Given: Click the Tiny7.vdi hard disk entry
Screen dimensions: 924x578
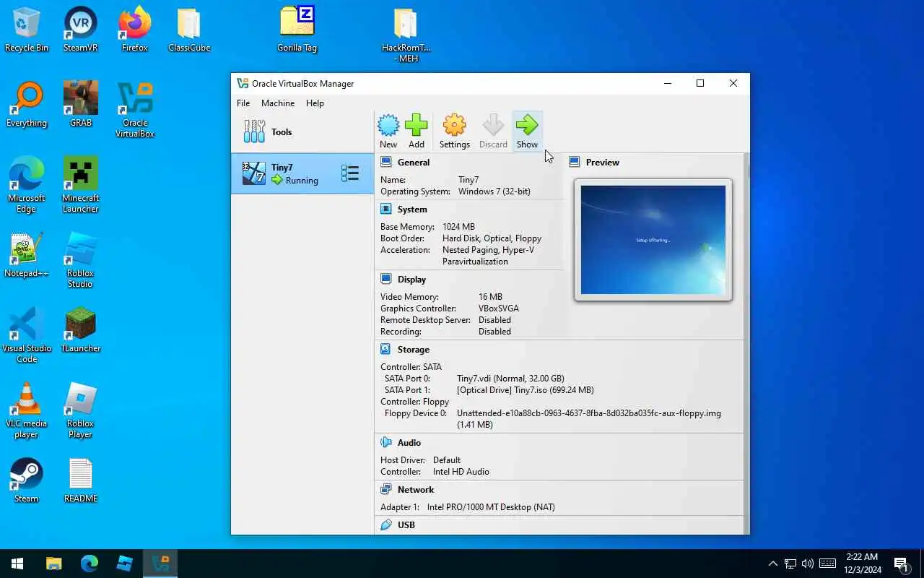Looking at the screenshot, I should pos(510,379).
